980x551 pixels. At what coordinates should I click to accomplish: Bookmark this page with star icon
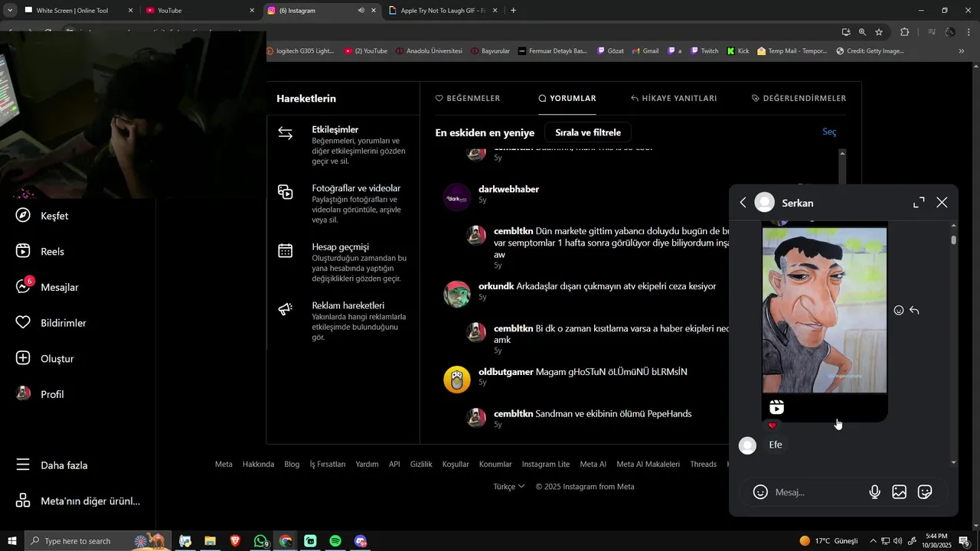click(879, 32)
